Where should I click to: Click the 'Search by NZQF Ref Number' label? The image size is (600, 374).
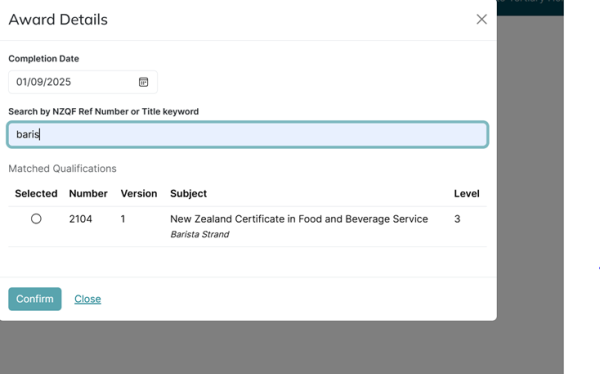pyautogui.click(x=103, y=111)
